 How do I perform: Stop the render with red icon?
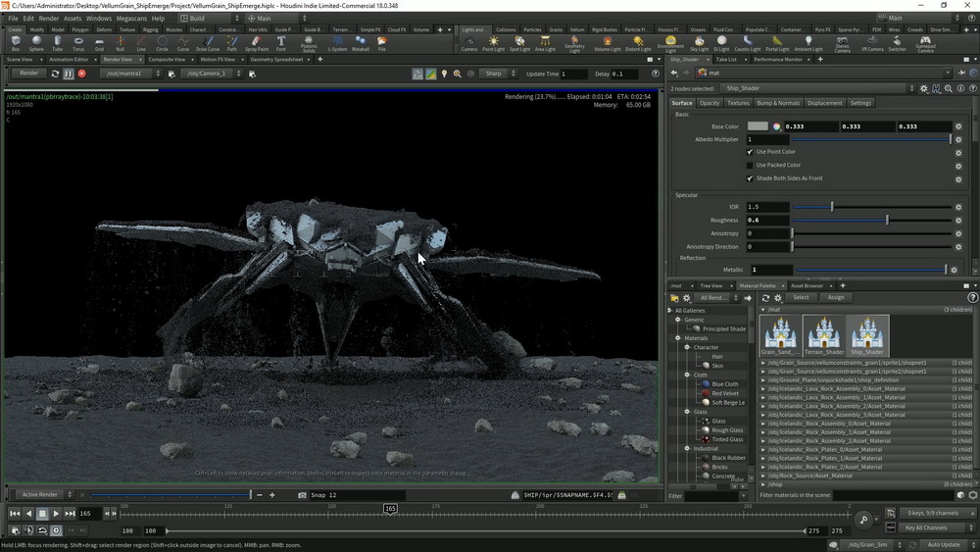82,74
